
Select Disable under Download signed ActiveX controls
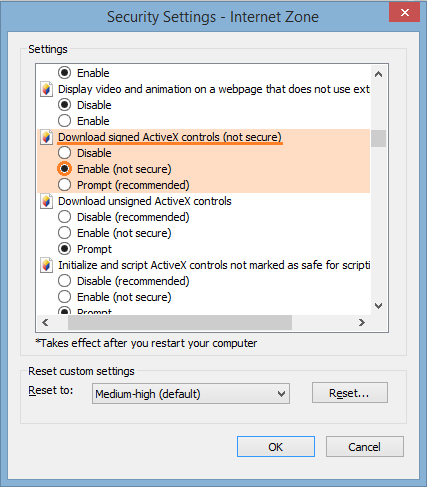coord(64,153)
